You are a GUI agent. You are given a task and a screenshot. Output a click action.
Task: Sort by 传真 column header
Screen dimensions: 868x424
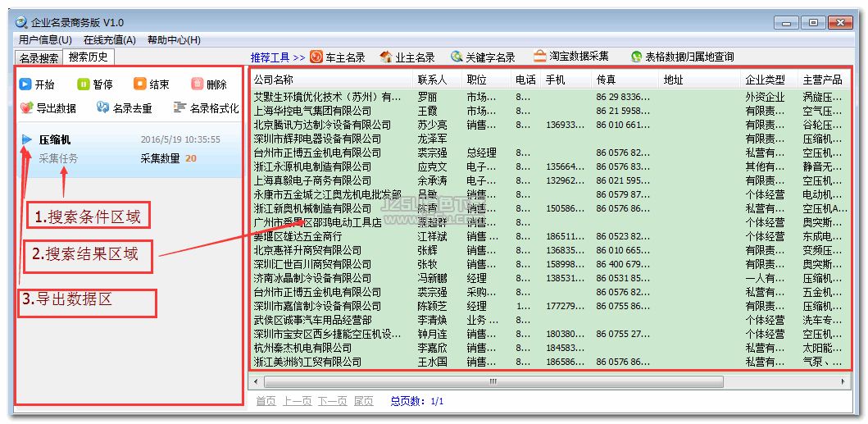(625, 80)
